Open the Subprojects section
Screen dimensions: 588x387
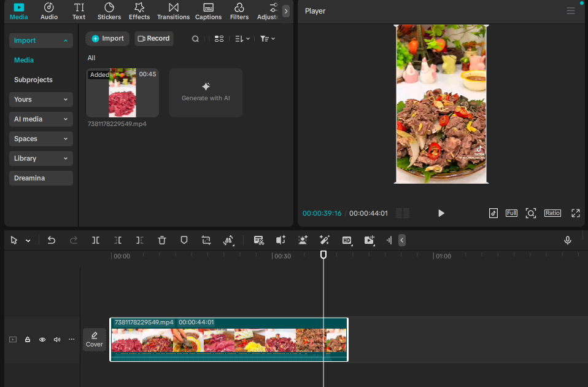(33, 80)
